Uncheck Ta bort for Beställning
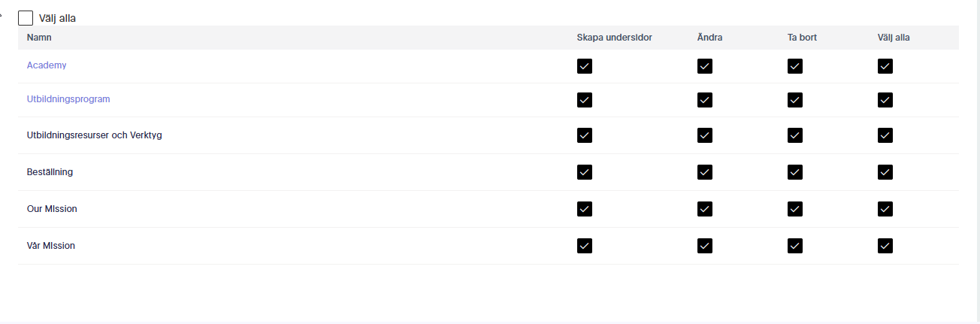The height and width of the screenshot is (324, 980). tap(795, 172)
